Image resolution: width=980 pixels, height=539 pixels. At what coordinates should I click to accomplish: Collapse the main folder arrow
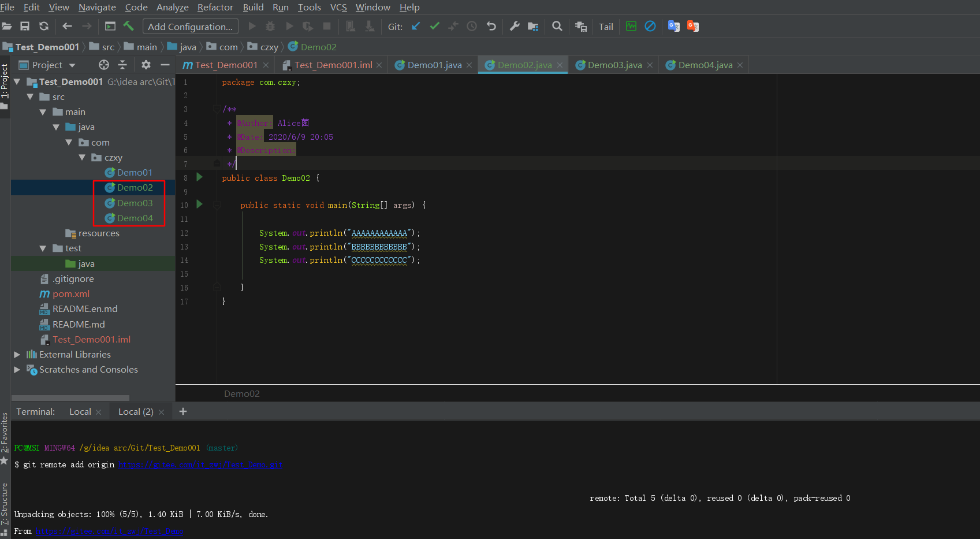(43, 111)
